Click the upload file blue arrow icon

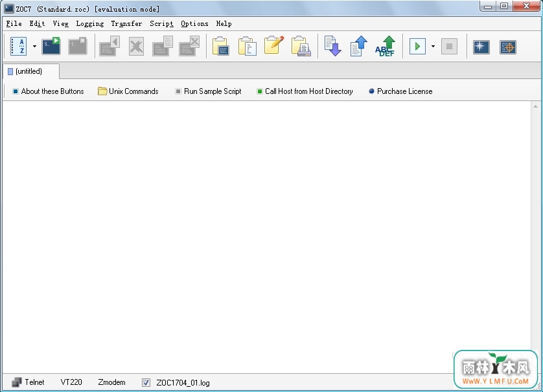point(359,46)
